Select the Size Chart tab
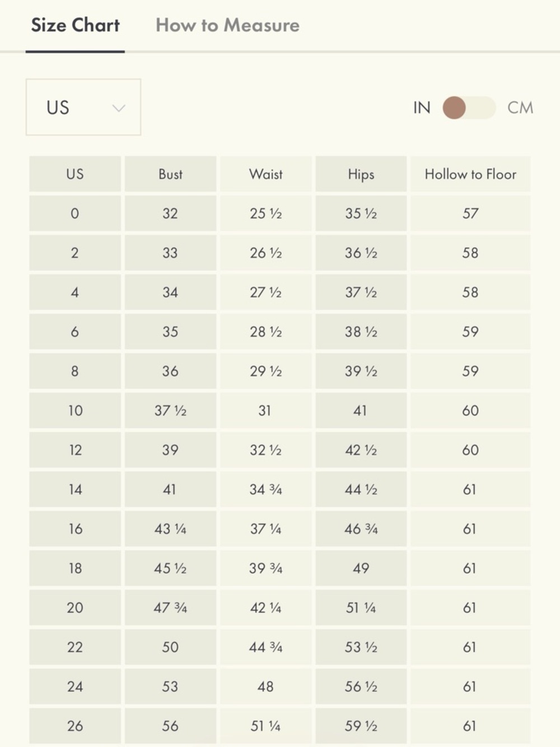 pos(75,25)
